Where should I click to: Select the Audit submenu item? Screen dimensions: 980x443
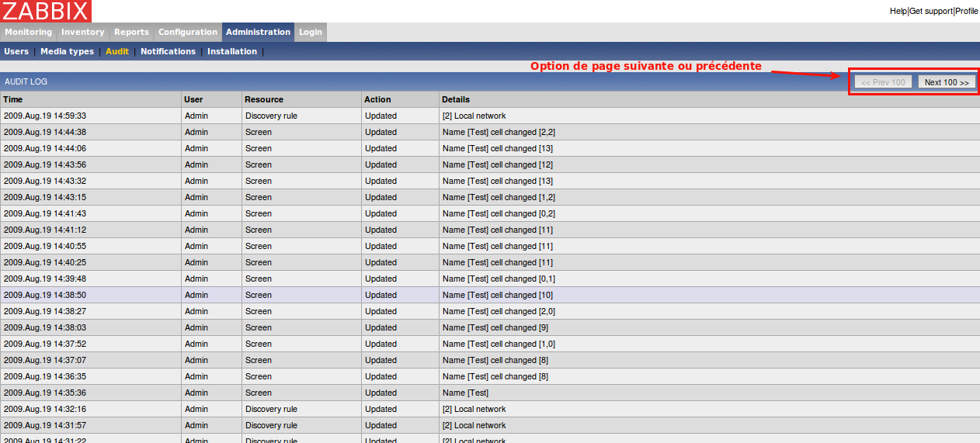click(x=117, y=51)
